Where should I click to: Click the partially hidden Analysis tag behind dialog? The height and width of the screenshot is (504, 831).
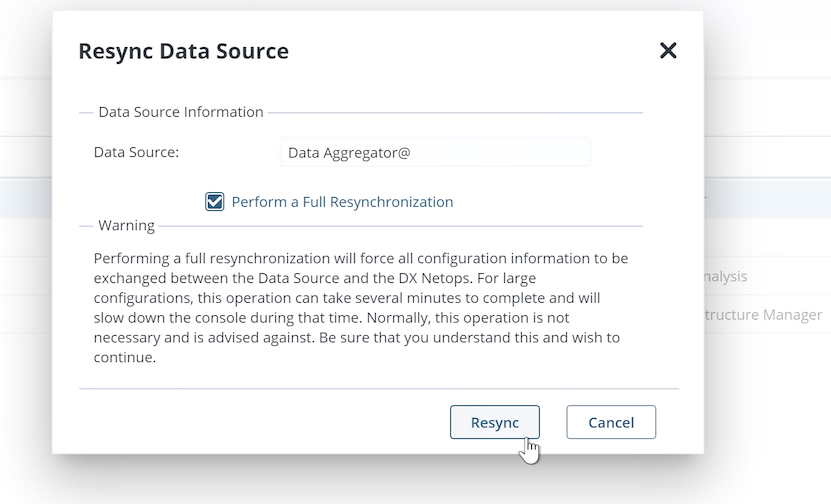724,277
